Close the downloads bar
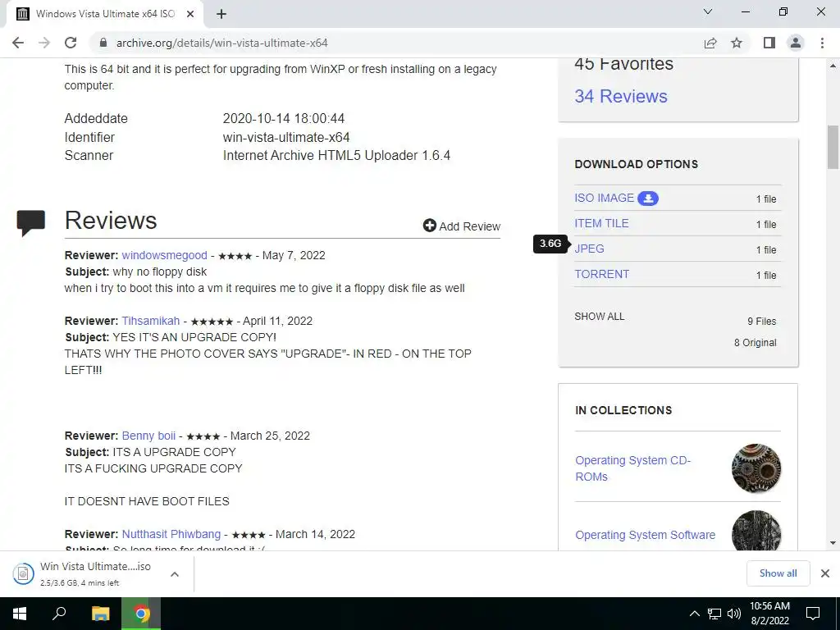The image size is (840, 630). pyautogui.click(x=825, y=573)
